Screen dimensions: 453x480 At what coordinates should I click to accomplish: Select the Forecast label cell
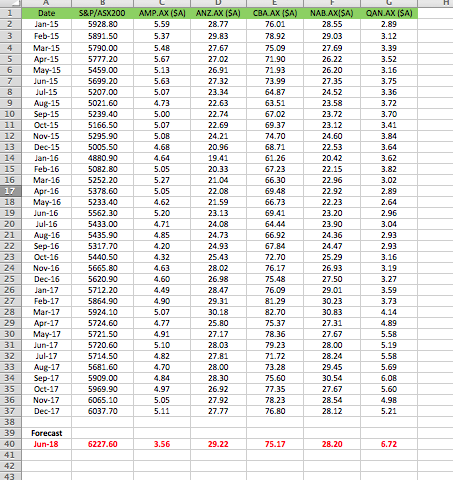click(46, 433)
